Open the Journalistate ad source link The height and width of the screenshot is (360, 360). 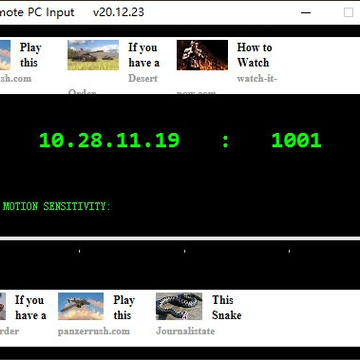185,331
